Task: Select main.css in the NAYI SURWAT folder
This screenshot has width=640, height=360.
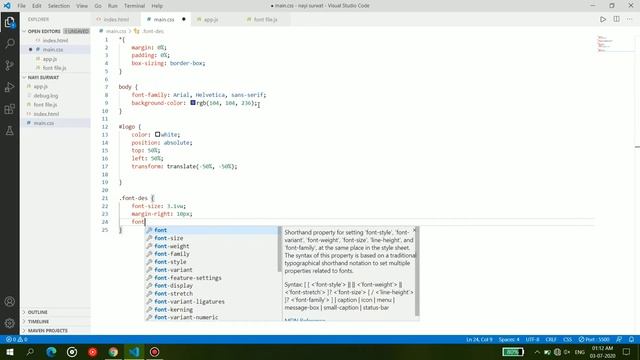Action: [56, 123]
